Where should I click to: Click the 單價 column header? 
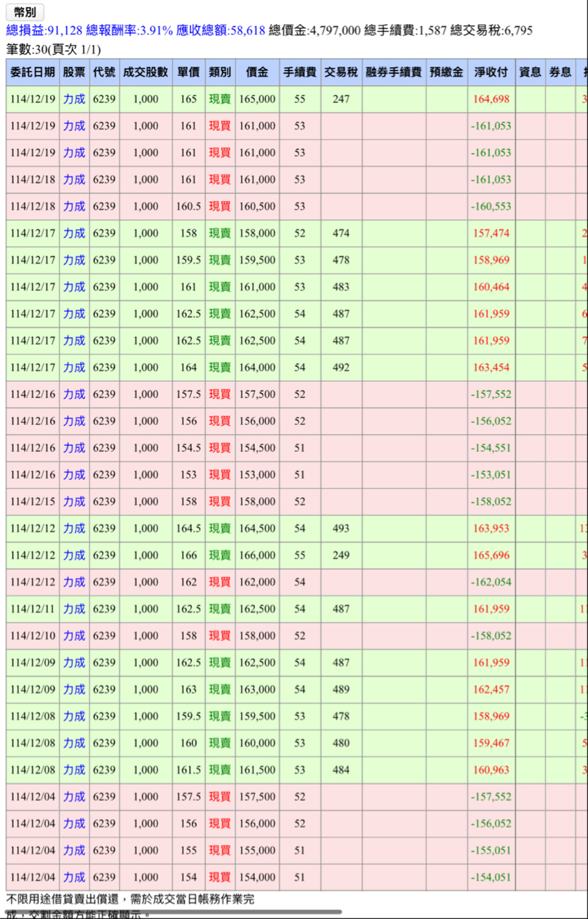pos(188,72)
